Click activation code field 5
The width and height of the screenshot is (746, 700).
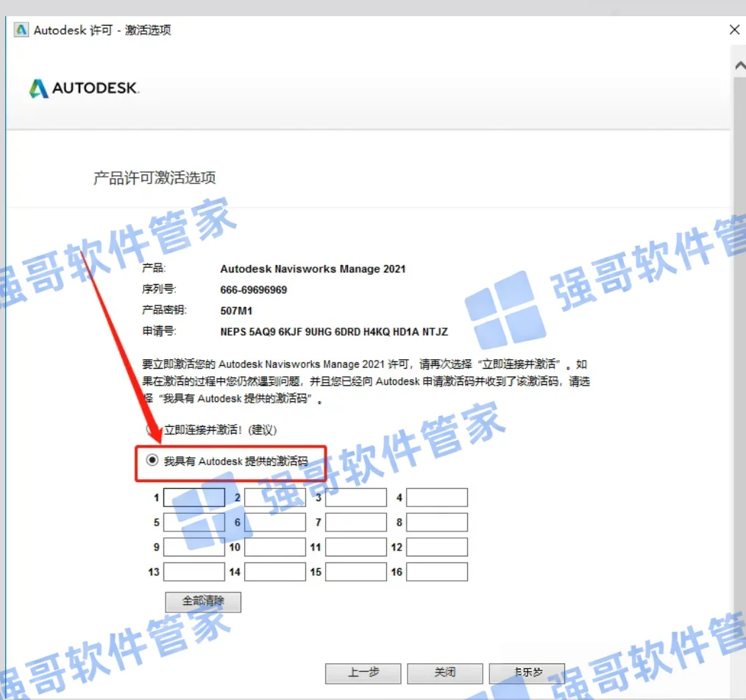click(x=194, y=522)
